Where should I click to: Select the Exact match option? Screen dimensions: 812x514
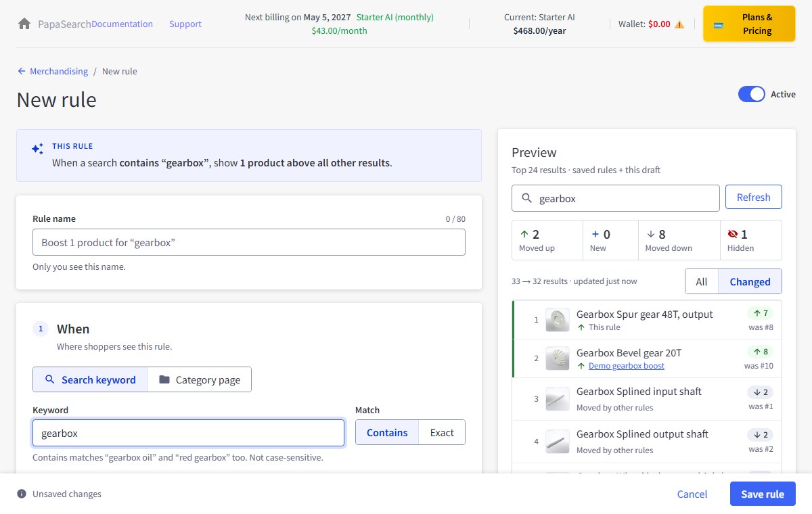tap(442, 433)
